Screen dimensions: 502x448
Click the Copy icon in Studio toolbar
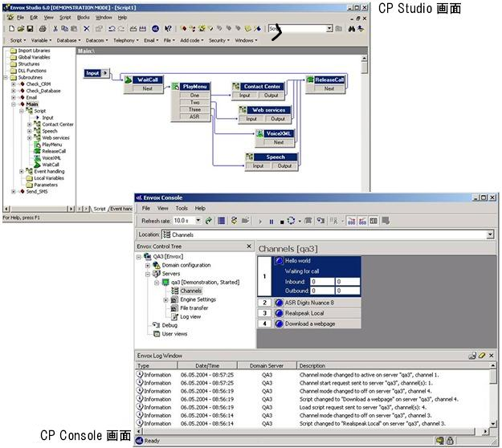(64, 28)
